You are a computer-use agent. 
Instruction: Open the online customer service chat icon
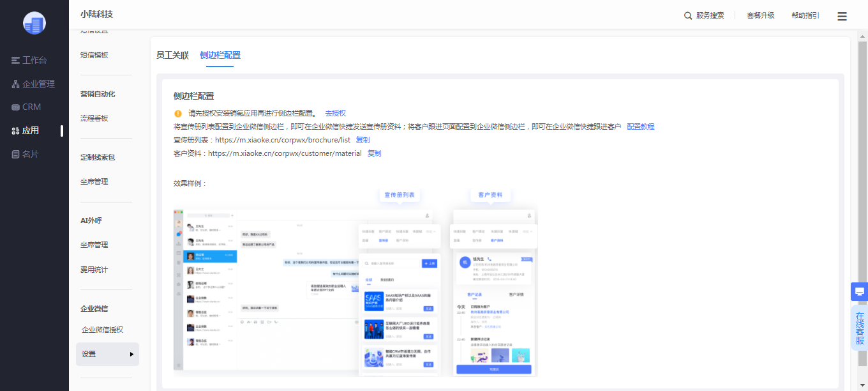point(859,291)
